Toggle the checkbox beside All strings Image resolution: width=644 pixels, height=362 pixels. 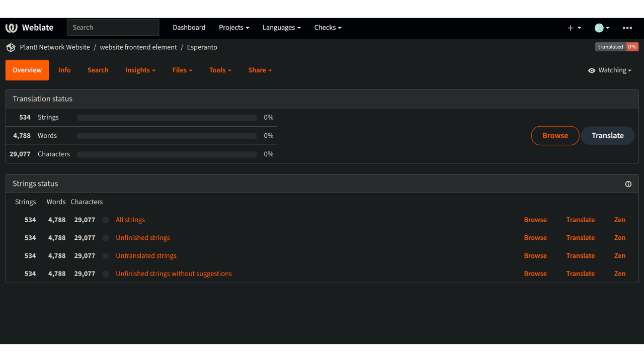(106, 220)
